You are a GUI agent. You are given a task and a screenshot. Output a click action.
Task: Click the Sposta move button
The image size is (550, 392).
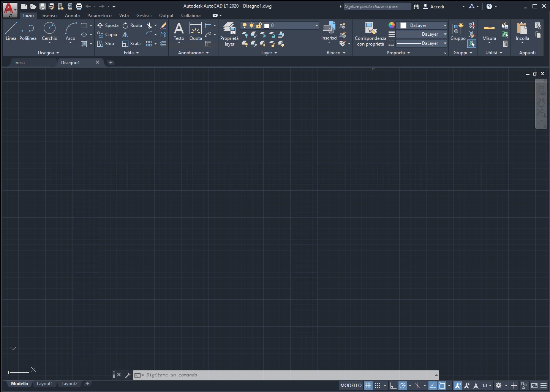pos(108,25)
